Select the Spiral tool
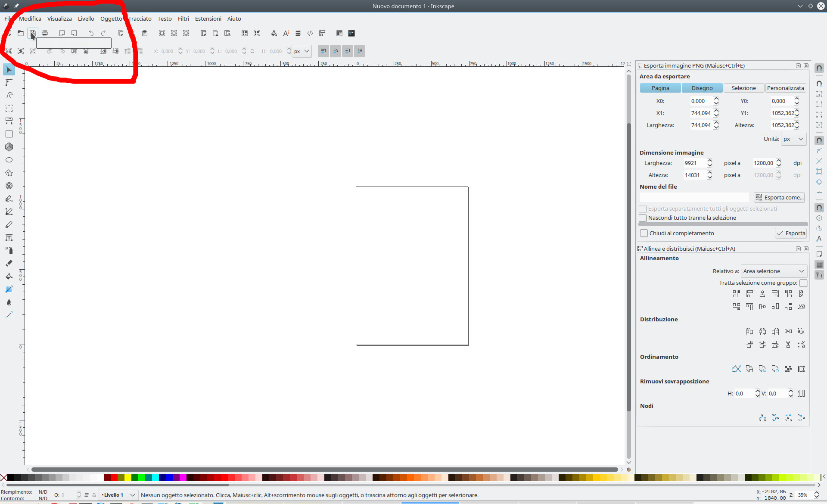Viewport: 827px width, 504px height. [x=9, y=186]
